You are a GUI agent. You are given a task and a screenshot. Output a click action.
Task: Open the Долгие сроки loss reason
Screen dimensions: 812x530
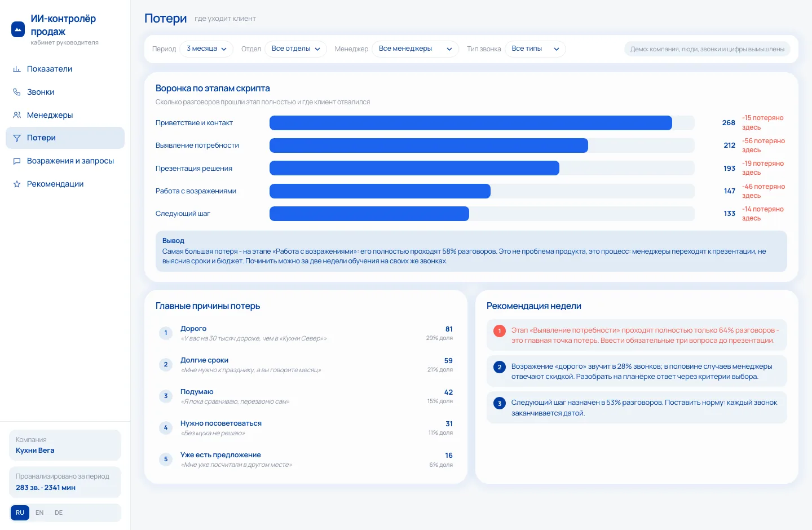point(306,365)
